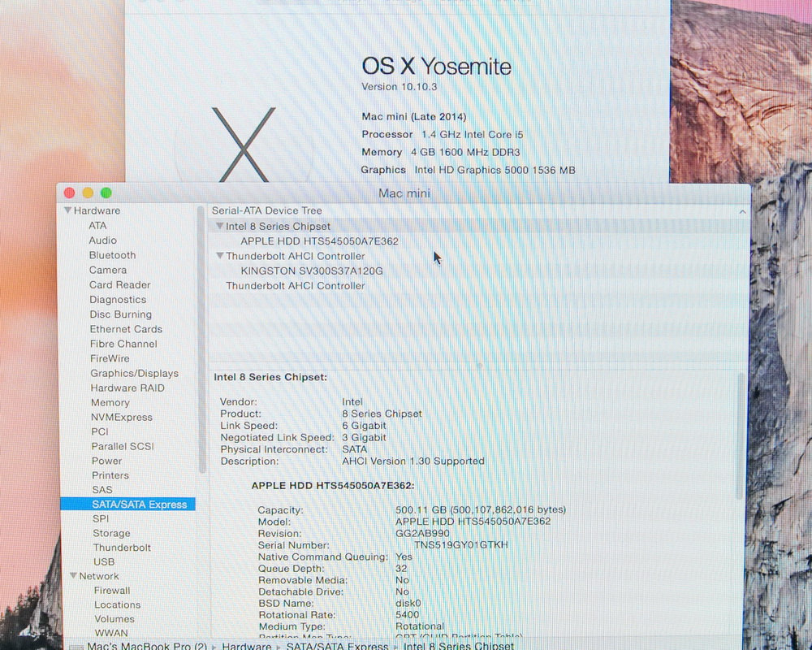Click the BSD Name value disk0
Viewport: 812px width, 650px height.
click(408, 604)
